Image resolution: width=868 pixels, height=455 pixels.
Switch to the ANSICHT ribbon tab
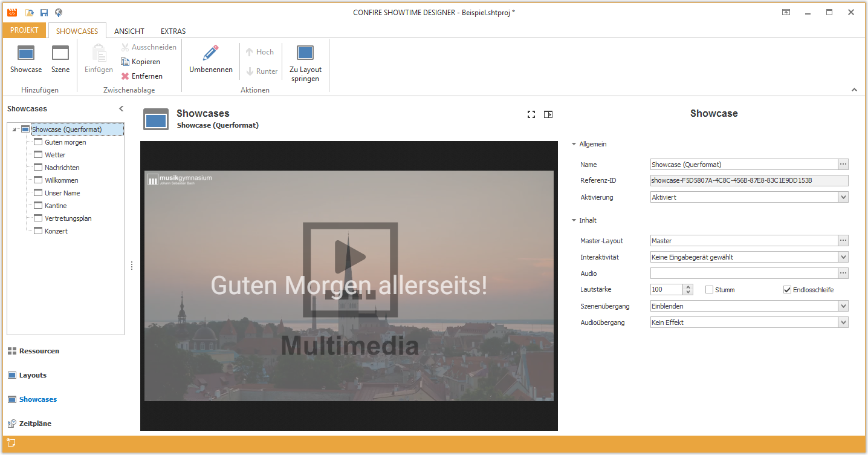pos(129,31)
